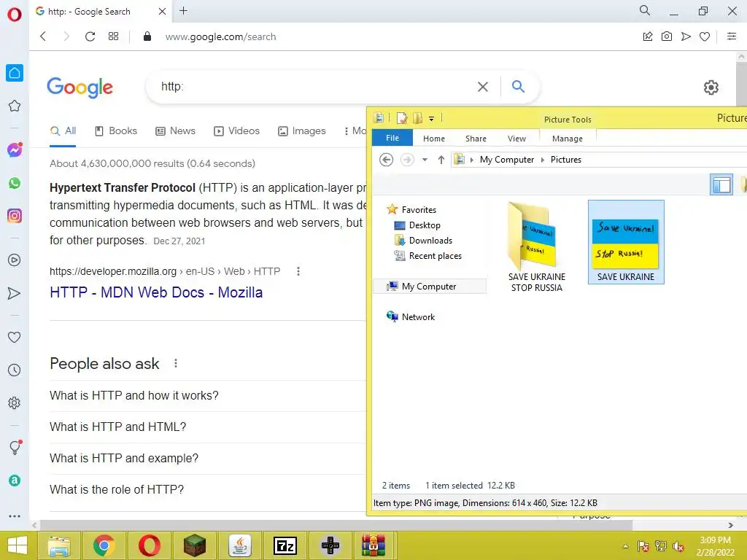Search tabs magnifier in Opera title bar
Image resolution: width=747 pixels, height=560 pixels.
pyautogui.click(x=645, y=10)
